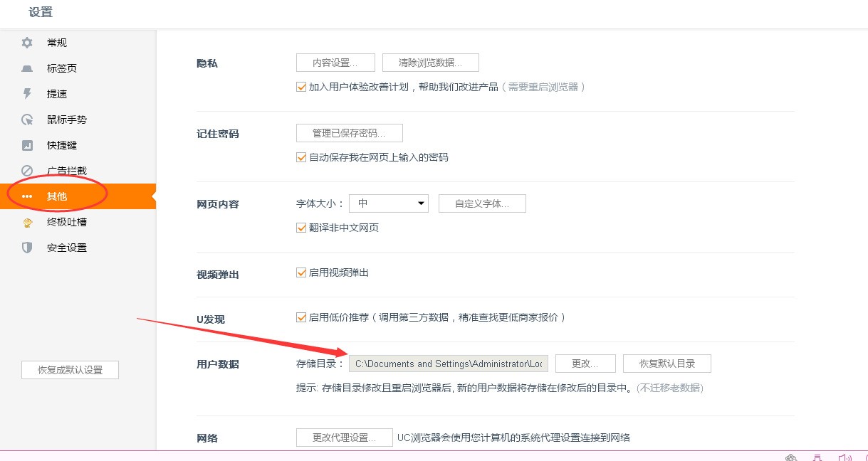Click the image icon beside 快捷键
The height and width of the screenshot is (461, 868).
coord(27,145)
